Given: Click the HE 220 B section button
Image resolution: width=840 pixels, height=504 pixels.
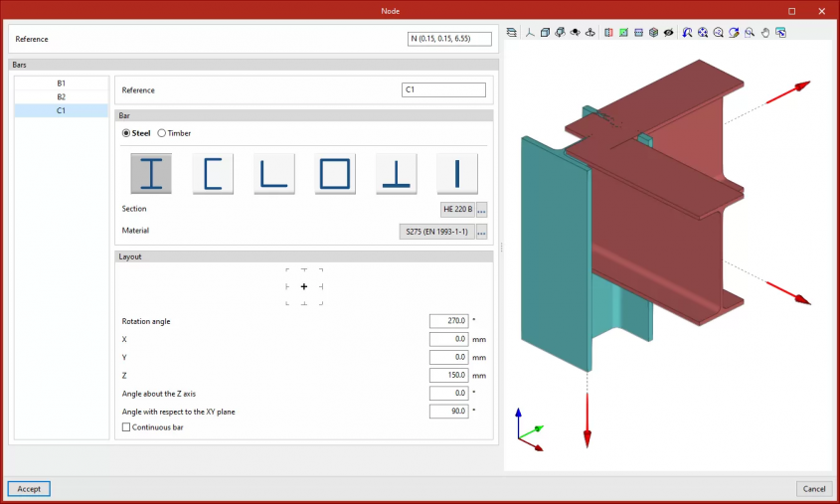Looking at the screenshot, I should pyautogui.click(x=457, y=210).
